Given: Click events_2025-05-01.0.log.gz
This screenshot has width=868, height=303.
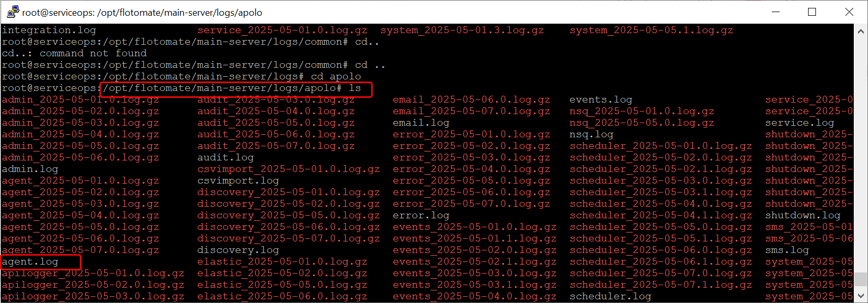Looking at the screenshot, I should click(x=475, y=227).
